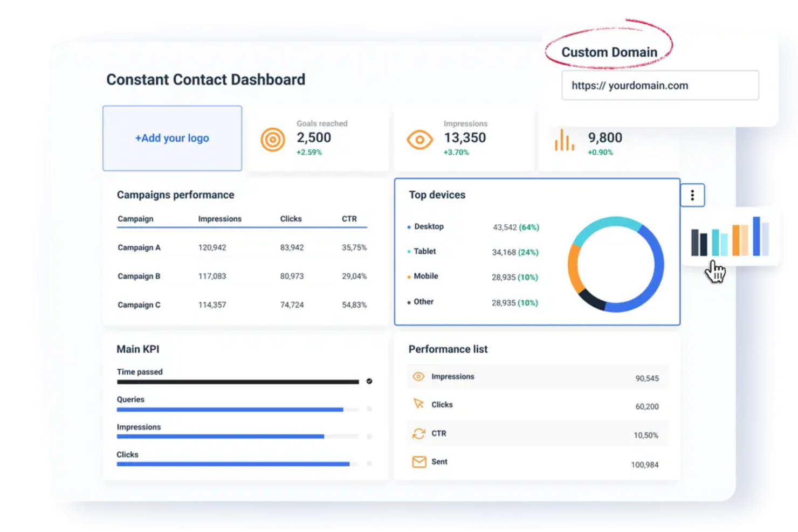This screenshot has width=798, height=532.
Task: Click the yourdomain.com URL input field
Action: (x=660, y=85)
